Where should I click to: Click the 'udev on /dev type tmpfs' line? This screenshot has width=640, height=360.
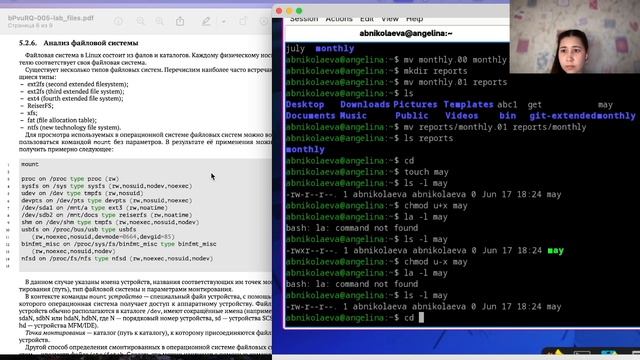[x=82, y=193]
